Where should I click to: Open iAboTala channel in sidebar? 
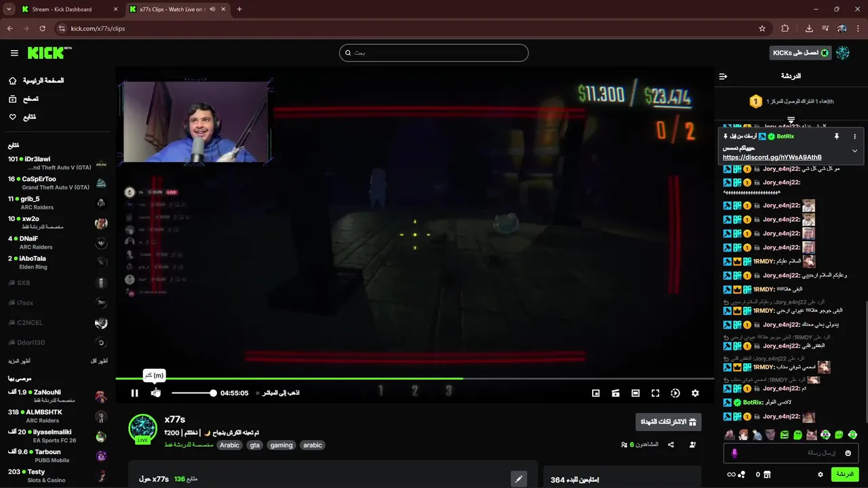(x=58, y=262)
